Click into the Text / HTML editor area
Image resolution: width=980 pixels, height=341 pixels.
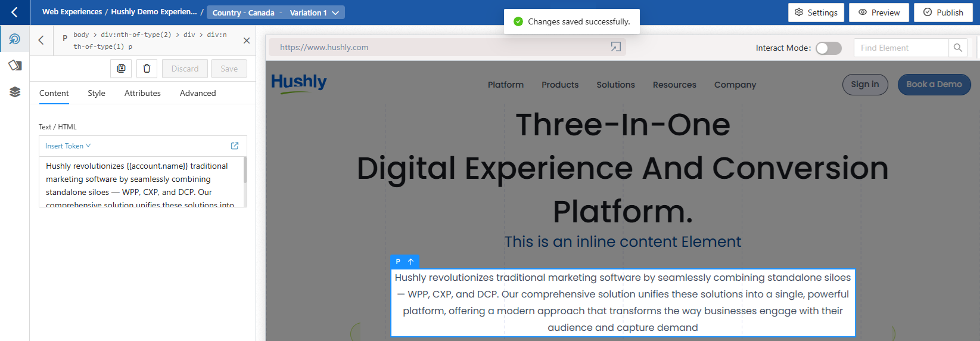[x=141, y=182]
